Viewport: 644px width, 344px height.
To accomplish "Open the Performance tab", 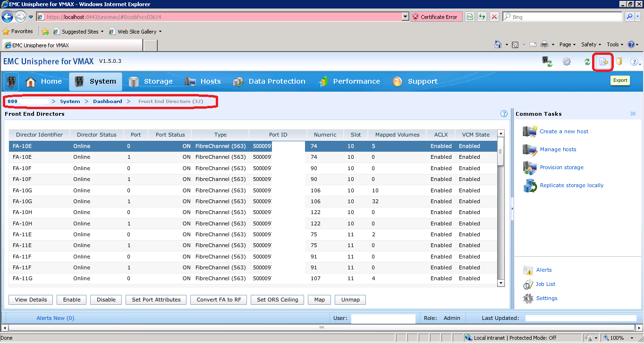I will point(349,82).
